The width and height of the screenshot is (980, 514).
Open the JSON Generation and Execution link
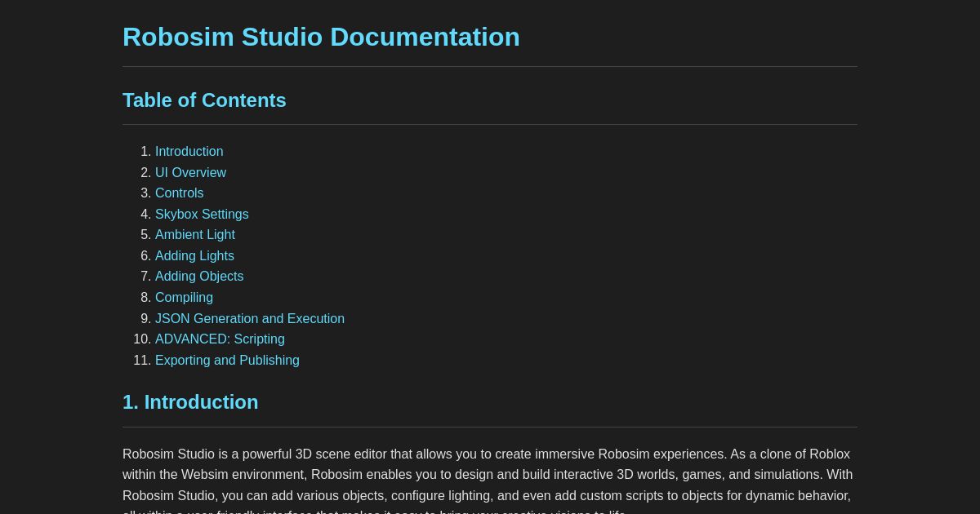coord(250,318)
